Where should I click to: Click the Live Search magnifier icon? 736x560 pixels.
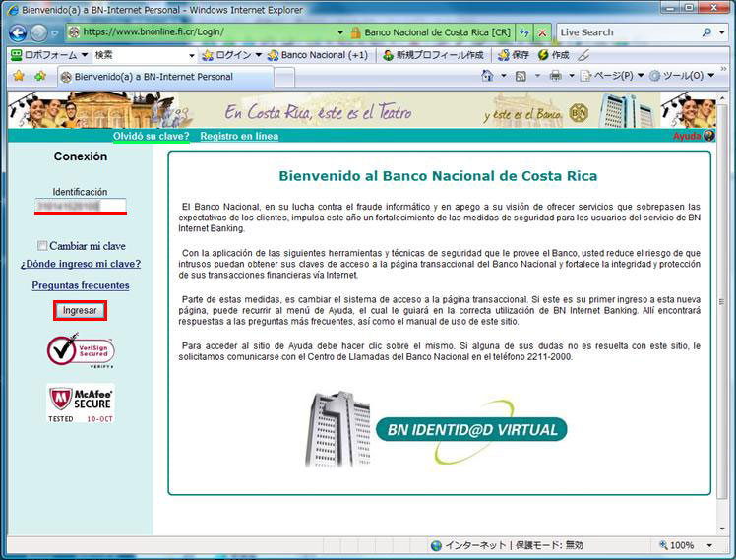point(707,32)
